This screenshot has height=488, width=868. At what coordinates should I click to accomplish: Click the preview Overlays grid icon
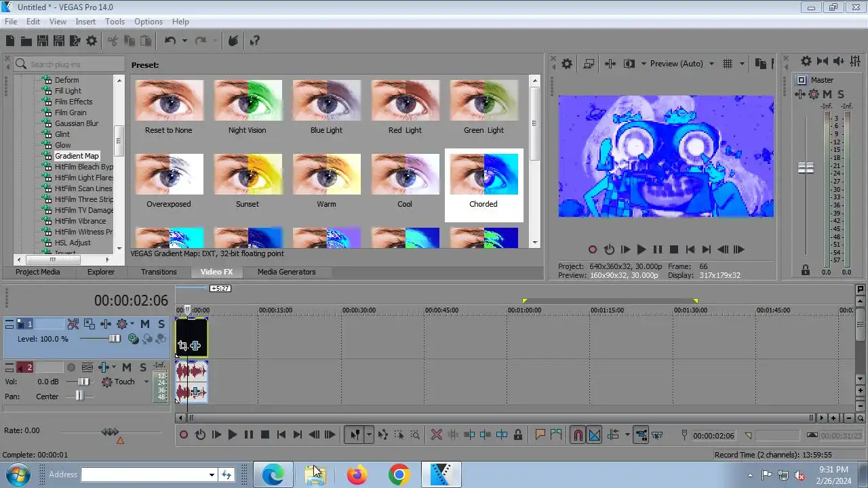click(x=728, y=64)
